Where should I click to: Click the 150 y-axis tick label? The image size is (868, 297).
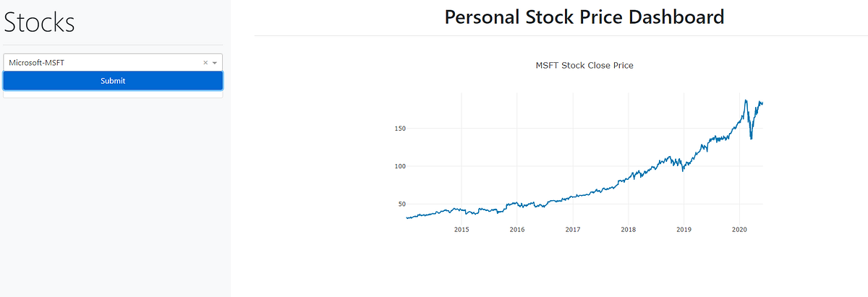(x=399, y=129)
